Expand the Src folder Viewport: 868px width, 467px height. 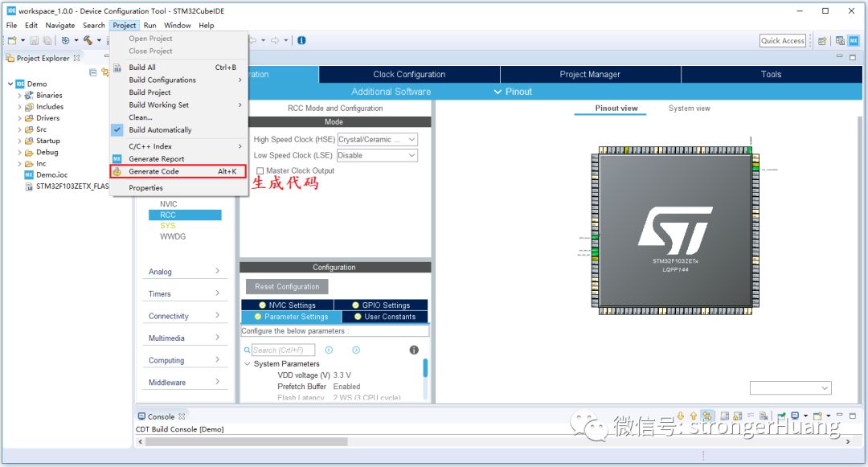(x=19, y=129)
